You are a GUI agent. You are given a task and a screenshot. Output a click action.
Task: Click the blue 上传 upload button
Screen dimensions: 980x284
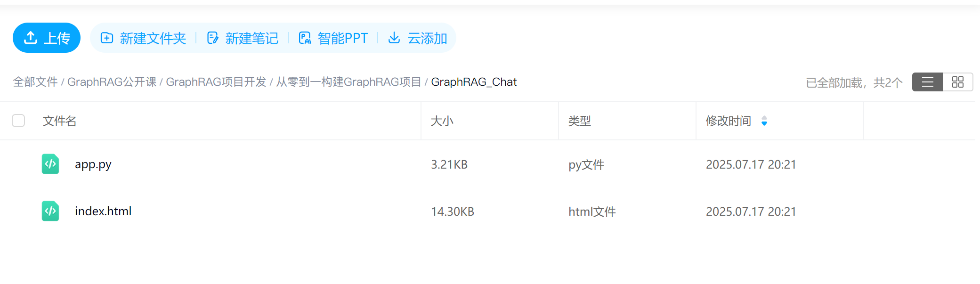[47, 38]
